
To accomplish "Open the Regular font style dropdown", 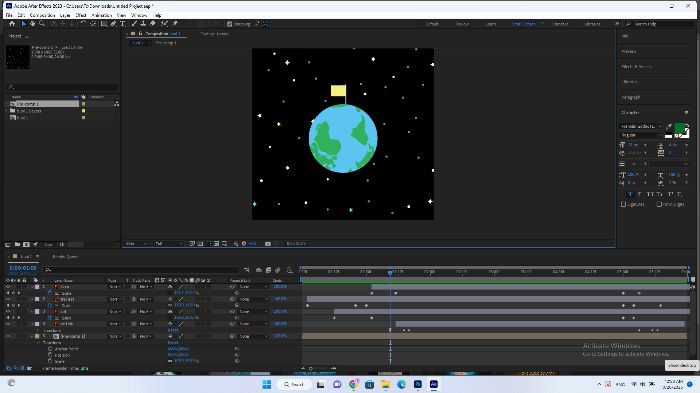I will point(642,135).
